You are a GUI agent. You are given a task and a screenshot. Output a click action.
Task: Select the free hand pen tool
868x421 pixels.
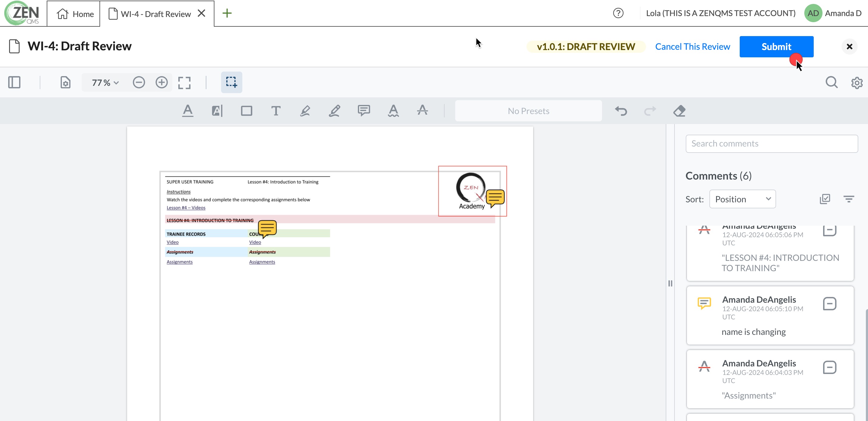334,111
